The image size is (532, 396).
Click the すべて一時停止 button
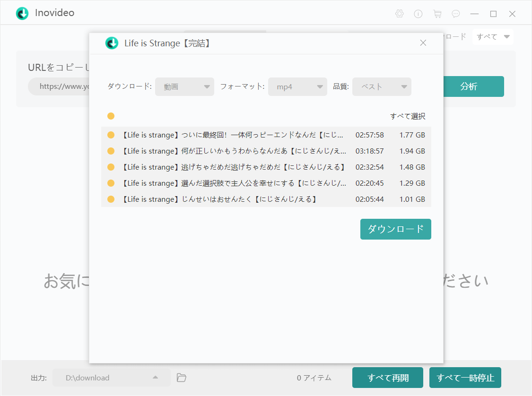coord(465,378)
